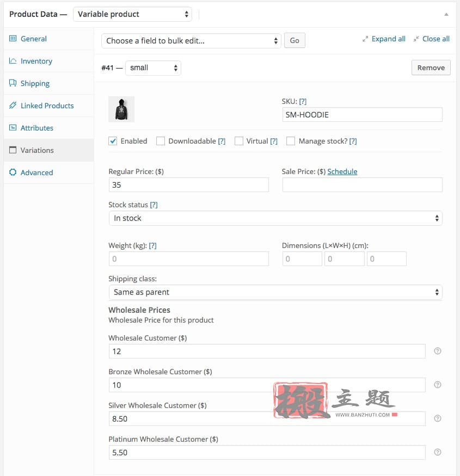Click the Wholesale Customer price field
Image resolution: width=460 pixels, height=476 pixels.
point(267,351)
